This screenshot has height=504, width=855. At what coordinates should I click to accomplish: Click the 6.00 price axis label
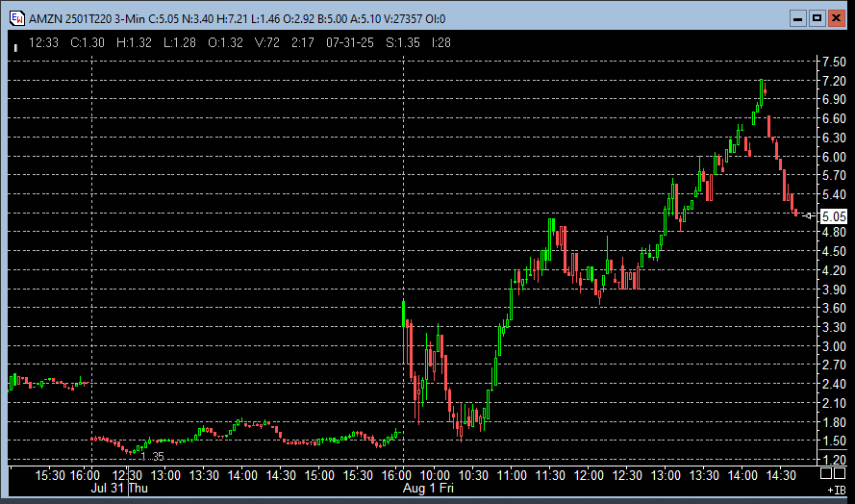click(x=834, y=157)
